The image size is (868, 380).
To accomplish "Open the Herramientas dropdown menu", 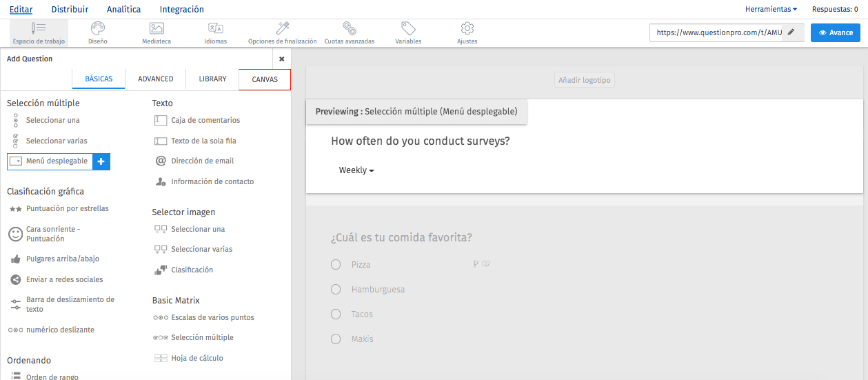I will click(771, 10).
